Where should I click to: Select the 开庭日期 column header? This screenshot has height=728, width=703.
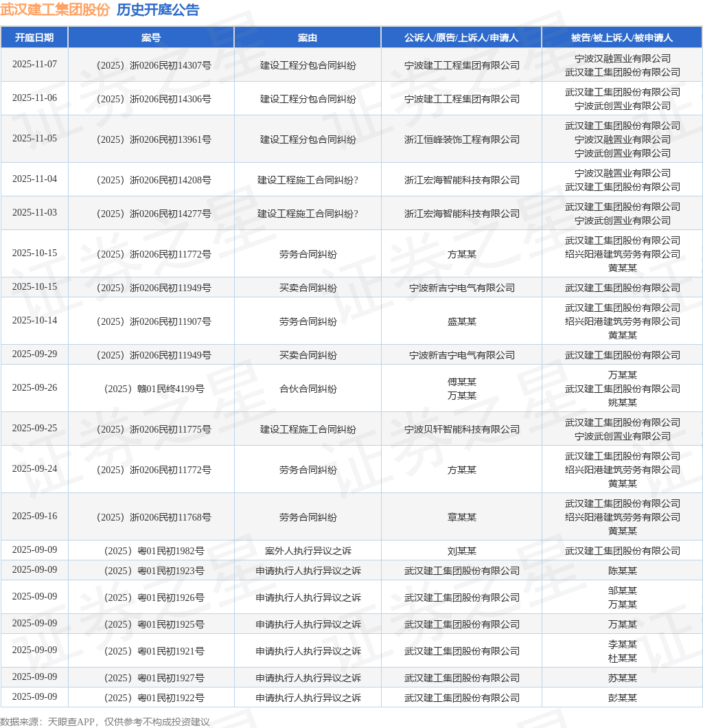pyautogui.click(x=34, y=38)
